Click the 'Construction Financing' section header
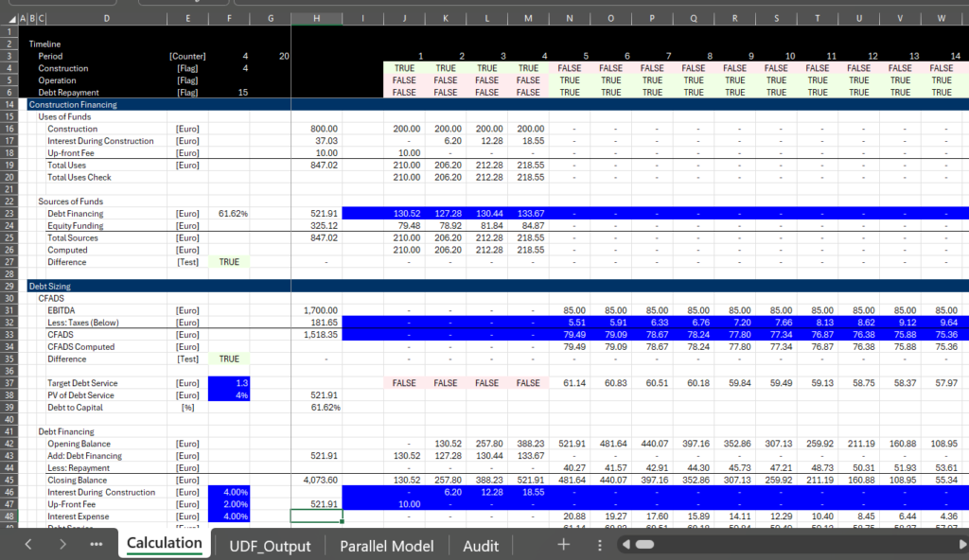 (73, 104)
